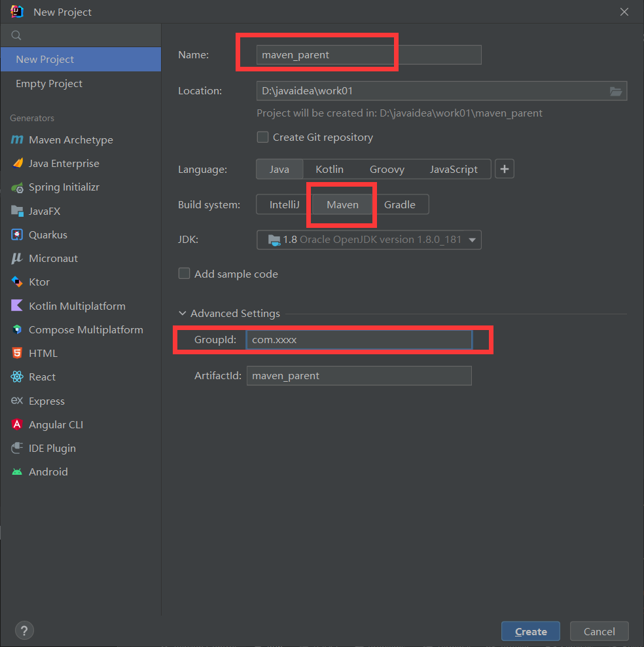Collapse the Advanced Settings section

tap(183, 314)
